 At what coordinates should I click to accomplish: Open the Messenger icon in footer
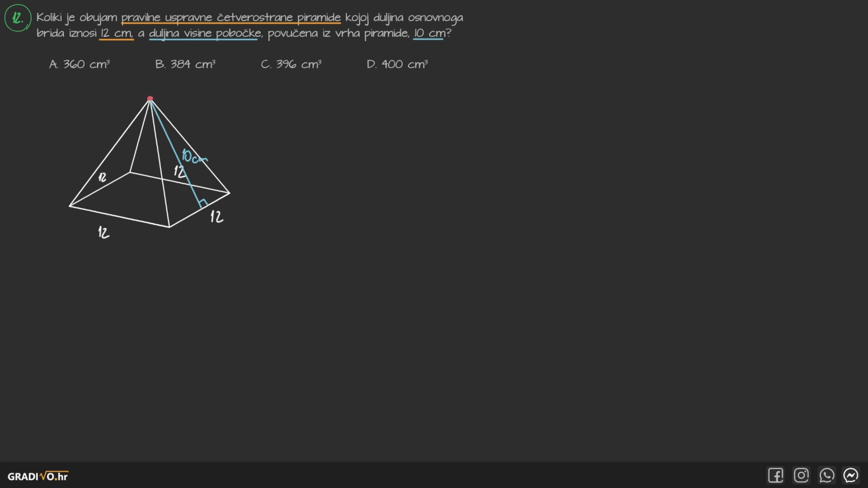851,475
